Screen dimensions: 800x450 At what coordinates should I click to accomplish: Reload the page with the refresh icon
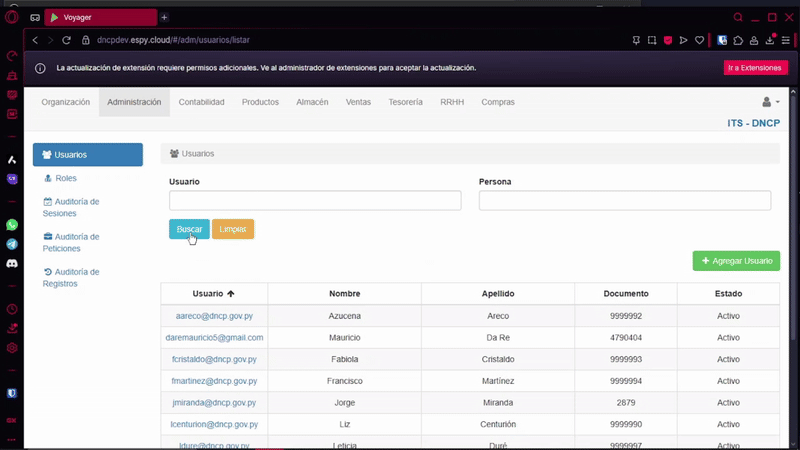(x=68, y=40)
